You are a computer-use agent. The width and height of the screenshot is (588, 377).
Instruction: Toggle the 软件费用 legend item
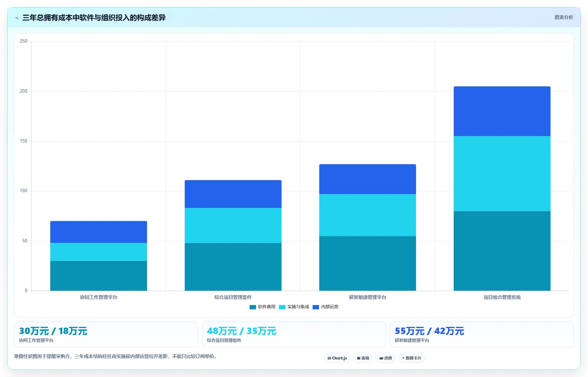click(x=262, y=307)
